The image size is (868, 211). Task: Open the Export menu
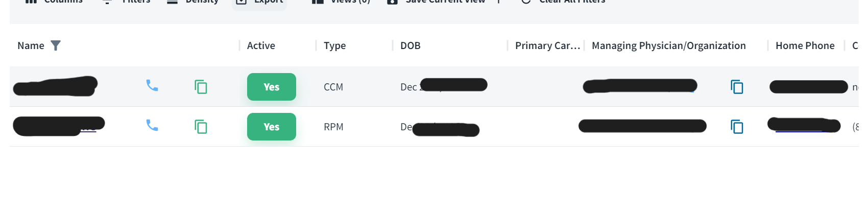(x=260, y=2)
